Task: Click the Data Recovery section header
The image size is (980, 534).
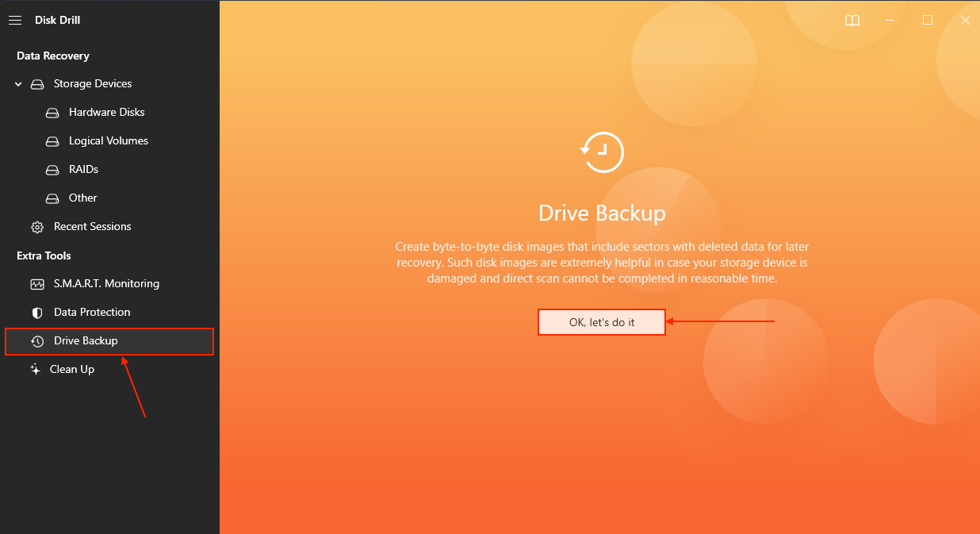Action: click(53, 56)
